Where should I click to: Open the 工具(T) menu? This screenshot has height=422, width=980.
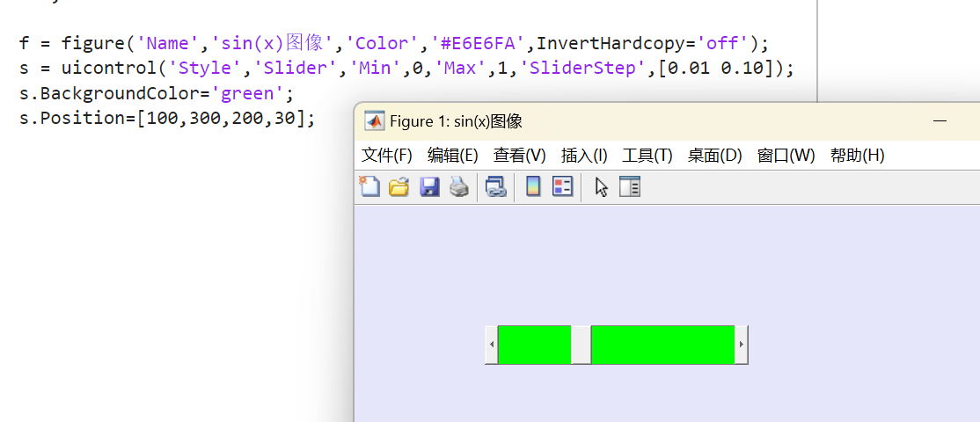click(647, 156)
